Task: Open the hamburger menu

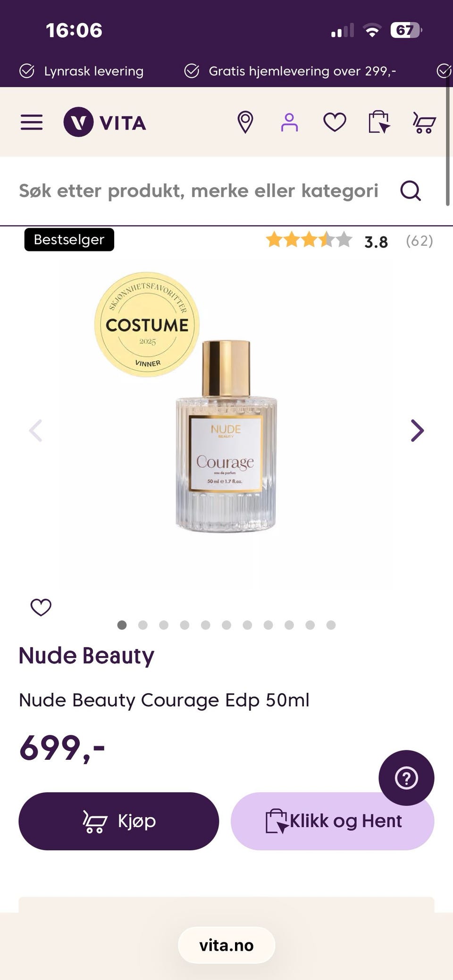Action: pyautogui.click(x=32, y=122)
